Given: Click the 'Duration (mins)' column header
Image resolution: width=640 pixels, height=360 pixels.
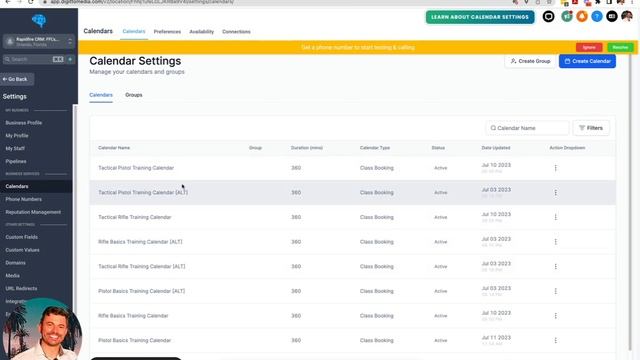Looking at the screenshot, I should coord(307,148).
